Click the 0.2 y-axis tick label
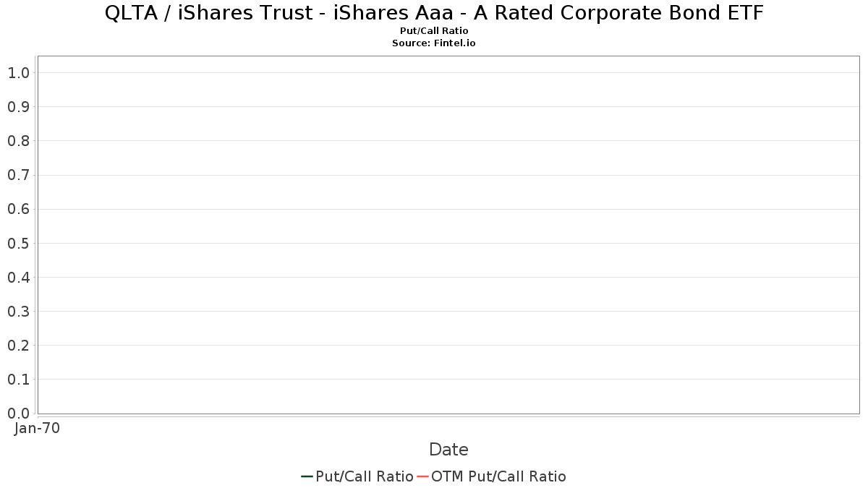868x488 pixels. (19, 346)
